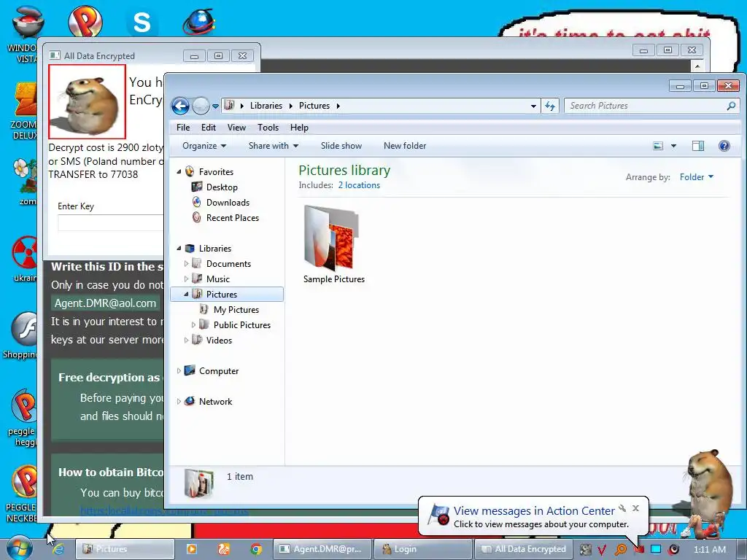This screenshot has width=747, height=560.
Task: Collapse the Libraries group
Action: [179, 248]
